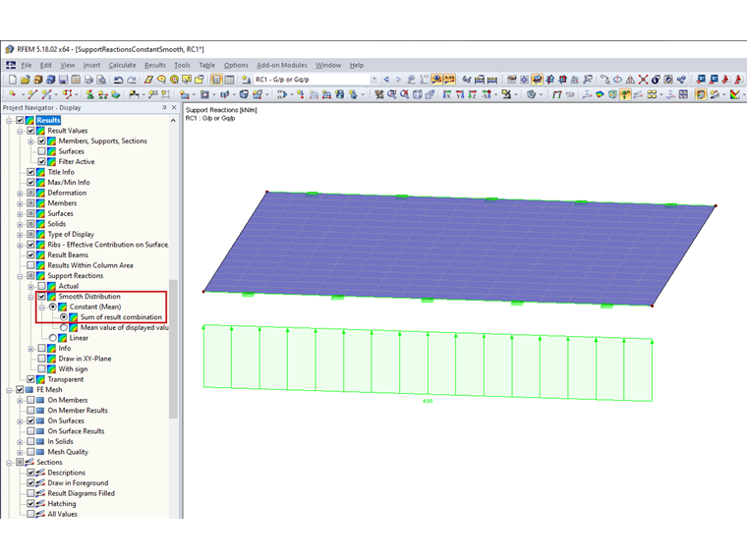Click the Undo arrow icon
Viewport: 747px width, 560px height.
(x=119, y=80)
